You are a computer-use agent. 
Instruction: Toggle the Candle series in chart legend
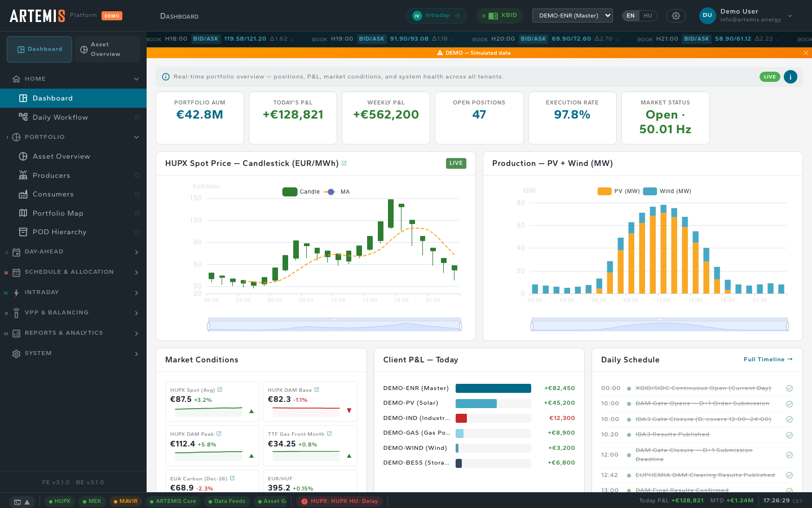(x=301, y=192)
